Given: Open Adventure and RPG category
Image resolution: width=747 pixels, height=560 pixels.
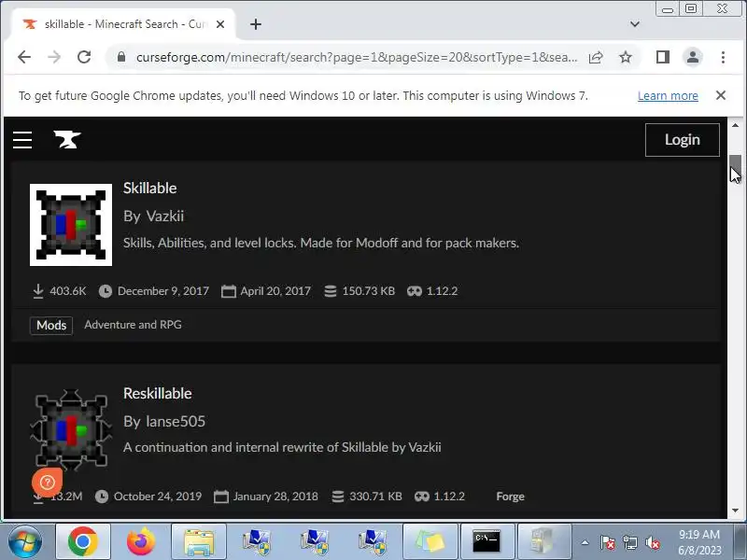Looking at the screenshot, I should click(133, 325).
